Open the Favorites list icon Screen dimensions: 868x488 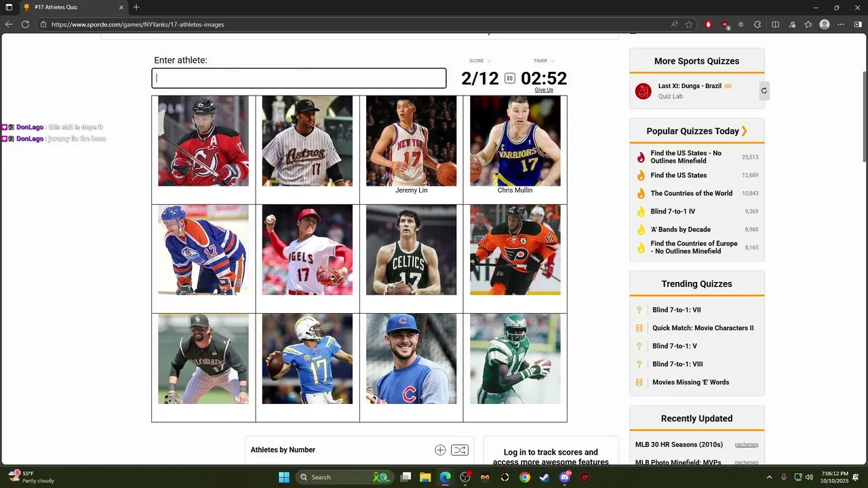[808, 24]
